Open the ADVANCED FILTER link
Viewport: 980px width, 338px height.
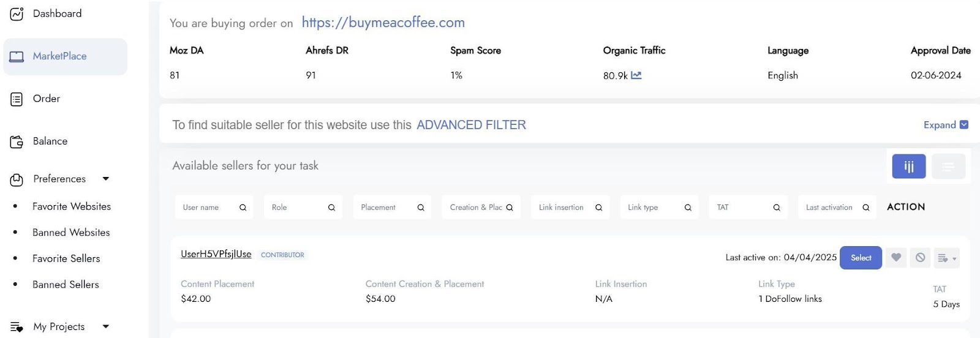point(471,125)
